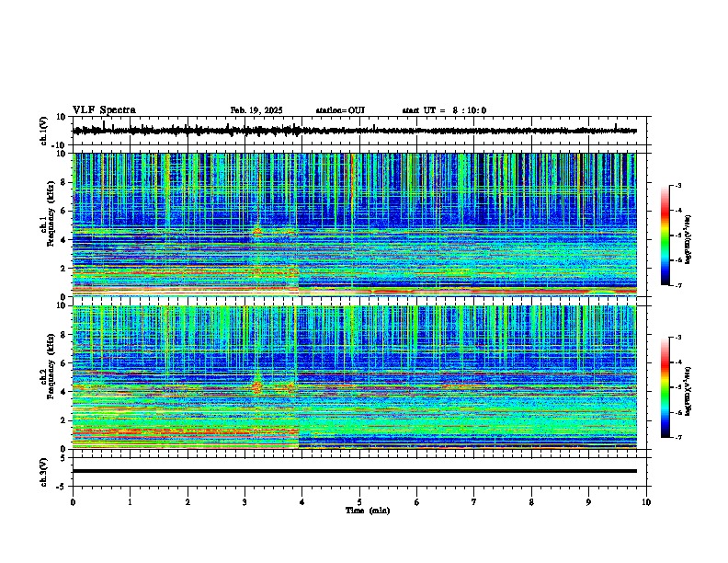Image resolution: width=728 pixels, height=563 pixels.
Task: Click the -3 label on ch.1 color bar
Action: click(x=677, y=186)
